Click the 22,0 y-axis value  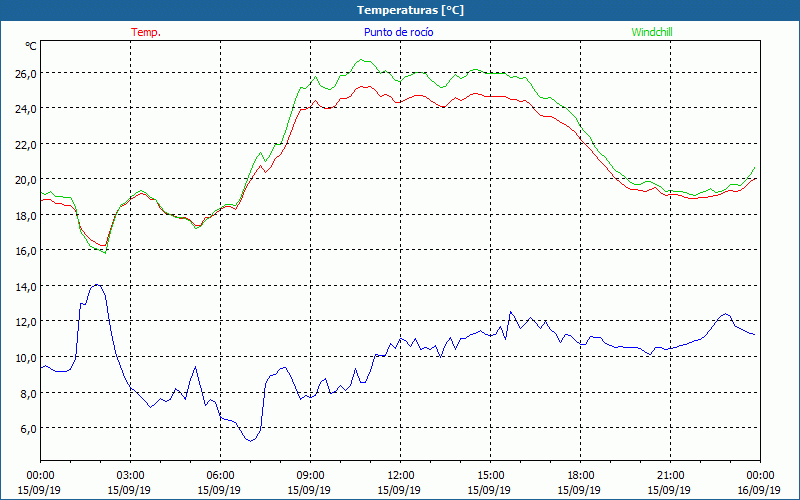click(25, 144)
